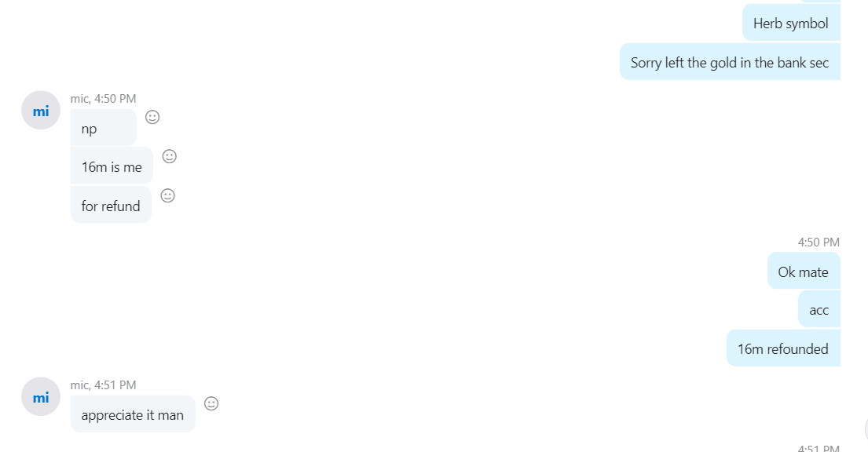This screenshot has height=452, width=868.
Task: Select the '16m is me' message bubble
Action: pyautogui.click(x=112, y=166)
